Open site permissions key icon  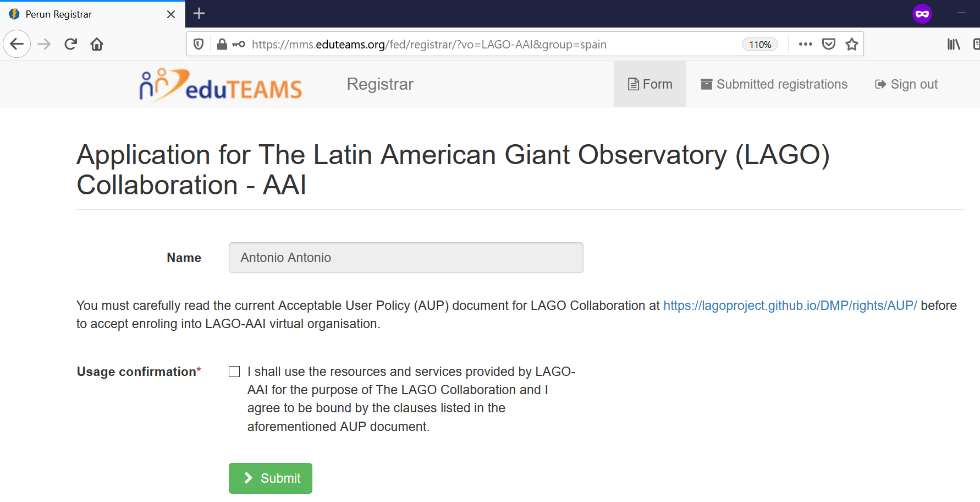tap(239, 44)
